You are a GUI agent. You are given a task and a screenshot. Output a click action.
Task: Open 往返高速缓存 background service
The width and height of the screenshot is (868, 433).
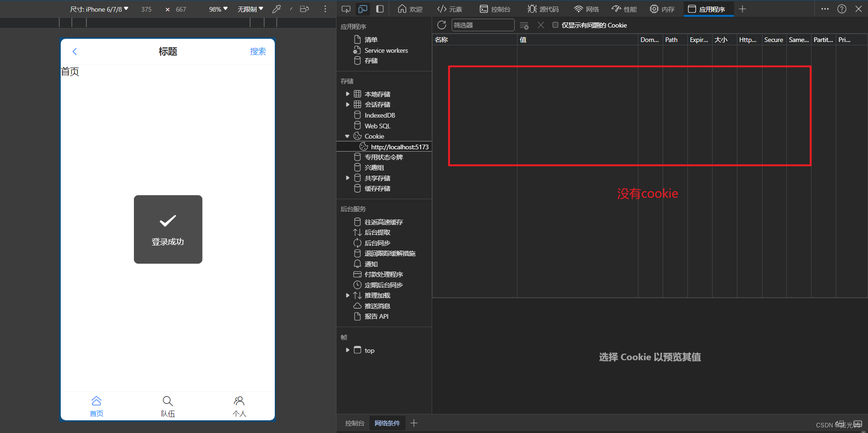point(384,222)
